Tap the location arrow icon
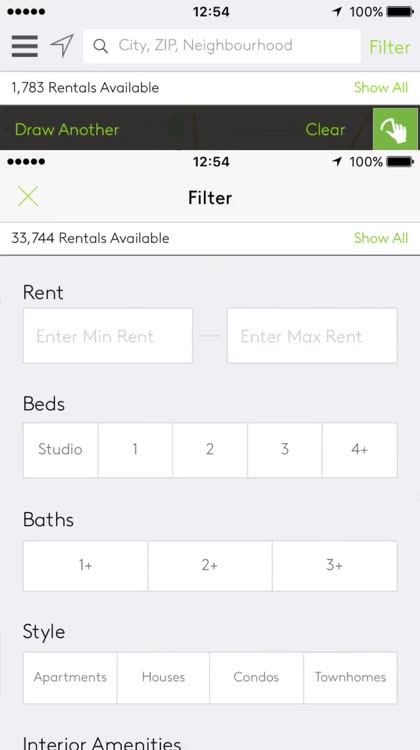This screenshot has width=420, height=750. tap(62, 46)
